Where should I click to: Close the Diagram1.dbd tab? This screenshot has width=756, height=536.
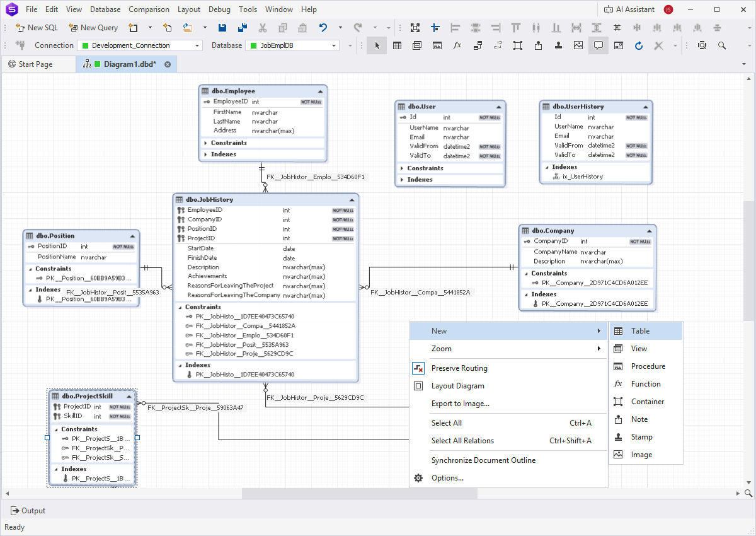point(168,64)
